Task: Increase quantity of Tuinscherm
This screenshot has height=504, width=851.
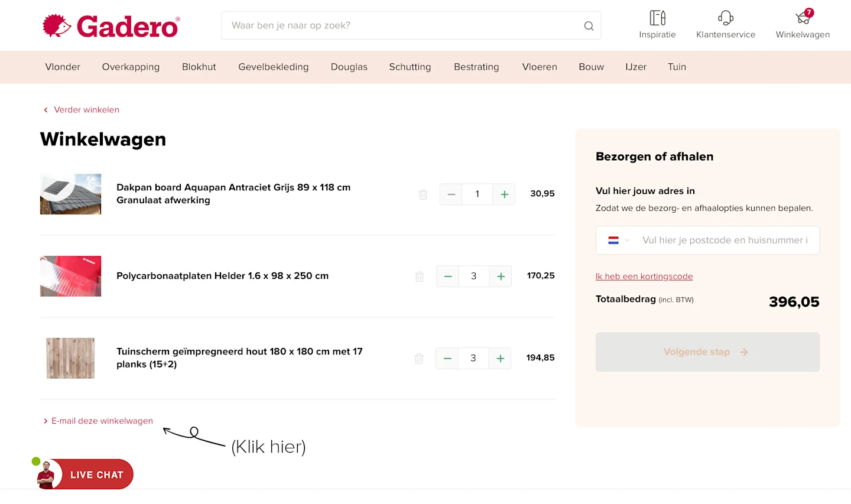Action: 500,359
